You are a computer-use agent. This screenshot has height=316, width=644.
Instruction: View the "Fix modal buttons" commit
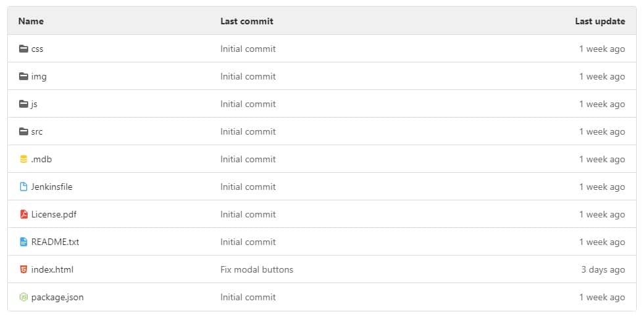coord(257,269)
